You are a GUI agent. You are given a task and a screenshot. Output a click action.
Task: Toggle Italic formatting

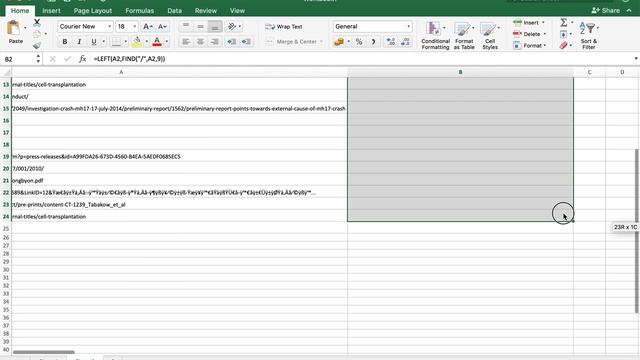pyautogui.click(x=79, y=42)
